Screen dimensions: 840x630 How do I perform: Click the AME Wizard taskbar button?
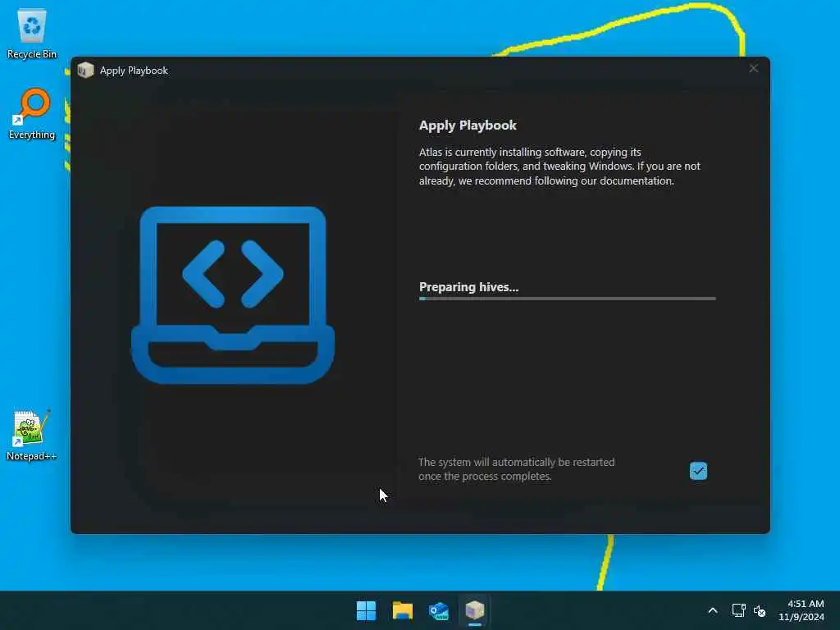(475, 610)
